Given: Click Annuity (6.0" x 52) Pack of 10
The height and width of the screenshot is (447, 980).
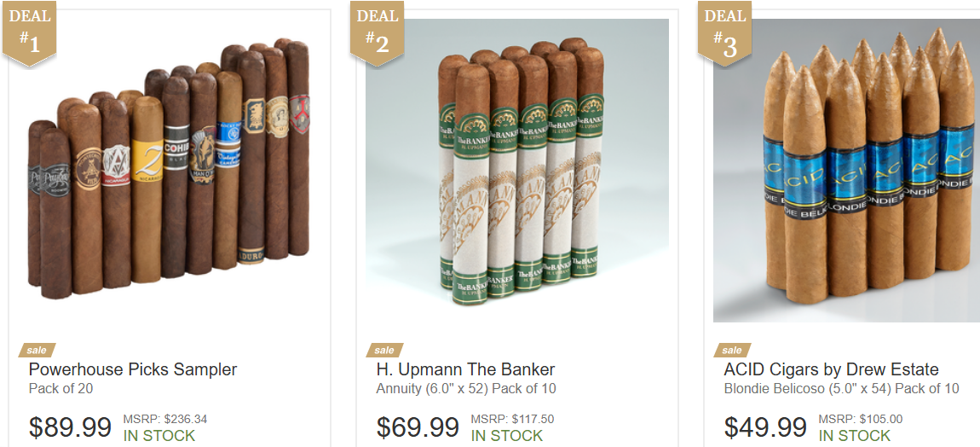Looking at the screenshot, I should [466, 389].
